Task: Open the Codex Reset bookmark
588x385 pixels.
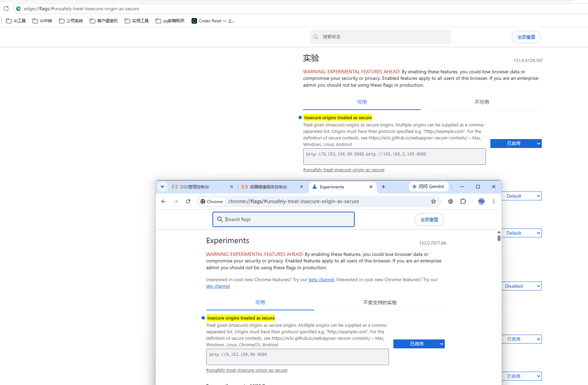Action: point(213,21)
